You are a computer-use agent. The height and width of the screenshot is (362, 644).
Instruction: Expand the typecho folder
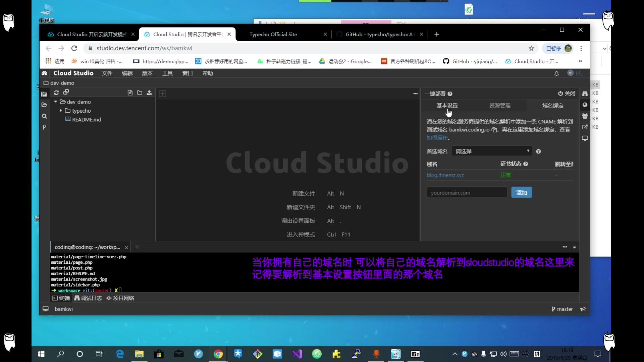[x=60, y=110]
